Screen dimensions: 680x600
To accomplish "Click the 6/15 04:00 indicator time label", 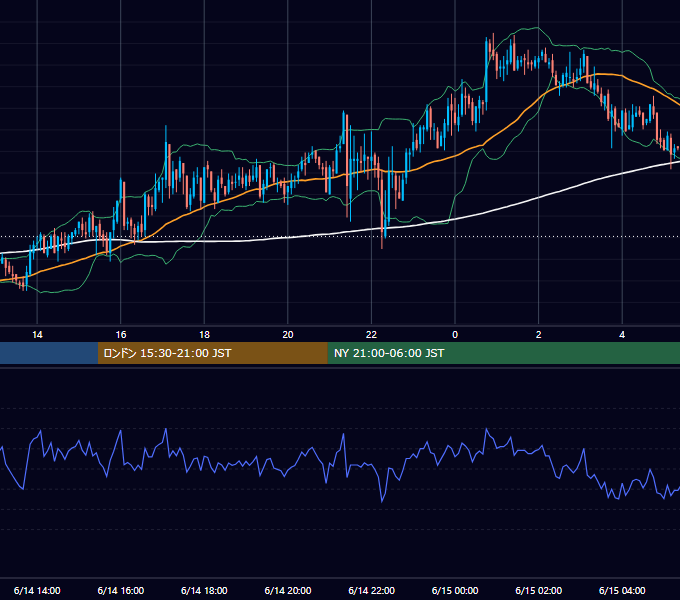I will [622, 590].
